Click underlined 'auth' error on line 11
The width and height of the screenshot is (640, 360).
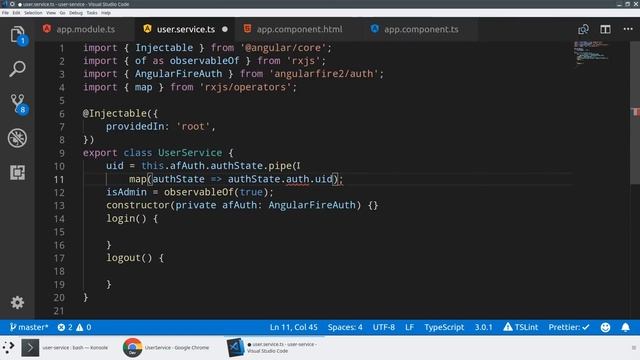tap(297, 179)
